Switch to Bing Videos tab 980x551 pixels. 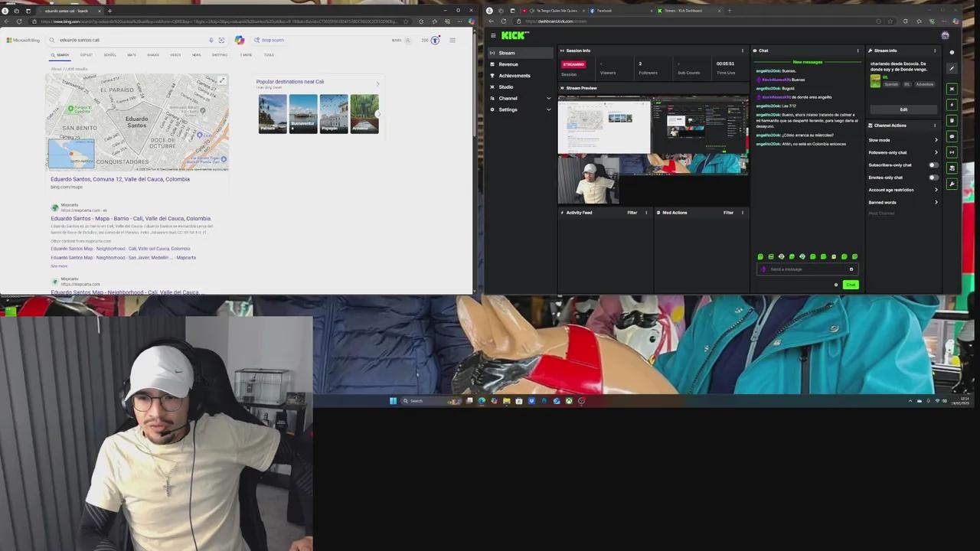click(175, 55)
